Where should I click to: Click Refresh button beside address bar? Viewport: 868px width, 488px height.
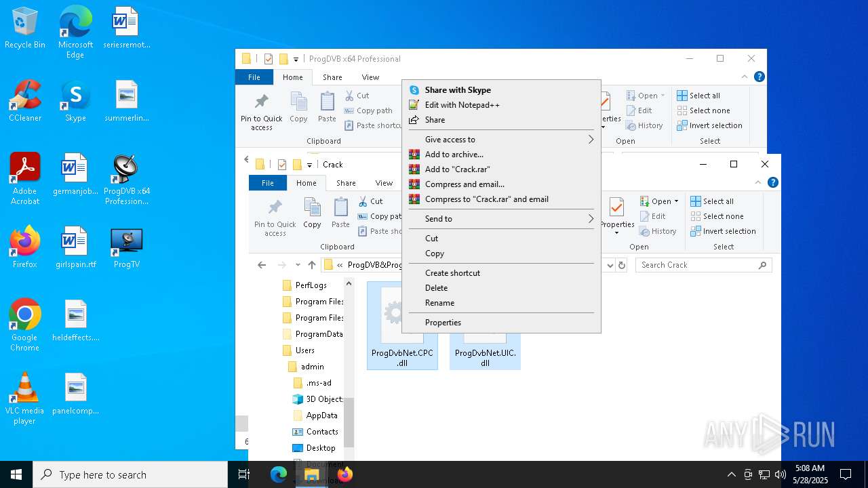(622, 265)
